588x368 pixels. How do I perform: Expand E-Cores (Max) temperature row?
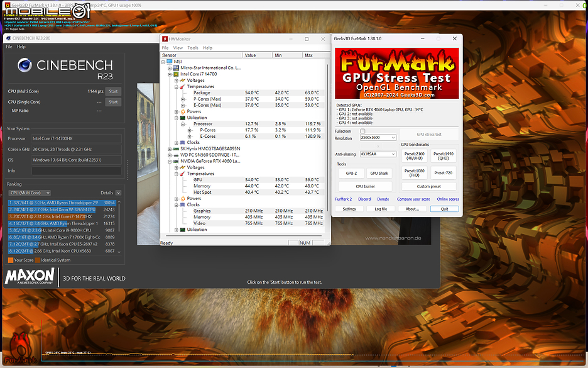coord(183,106)
